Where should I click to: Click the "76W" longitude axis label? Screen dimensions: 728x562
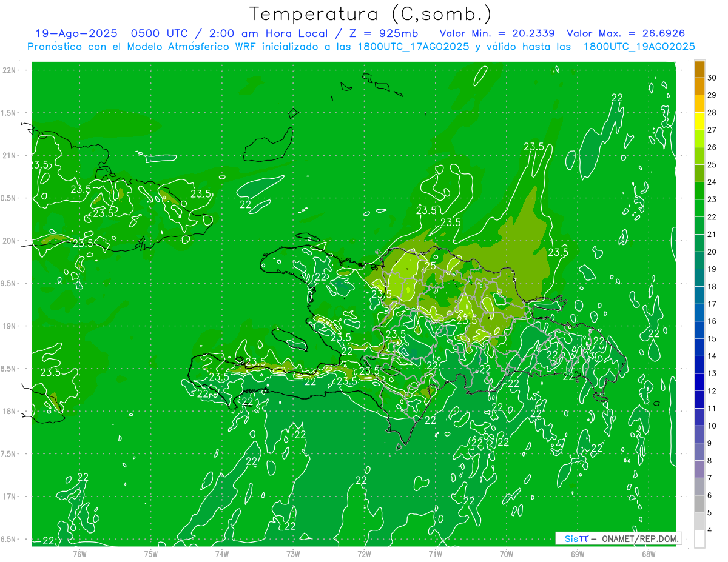pos(79,554)
